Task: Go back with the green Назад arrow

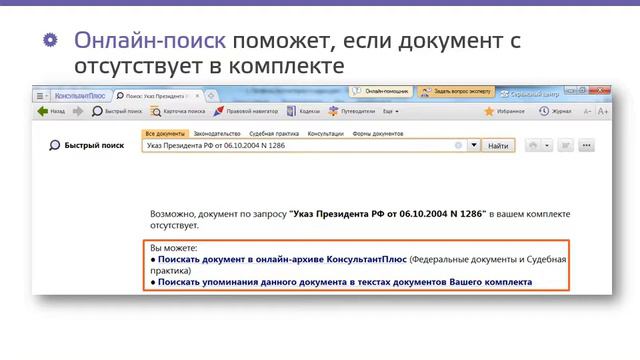Action: pos(51,111)
